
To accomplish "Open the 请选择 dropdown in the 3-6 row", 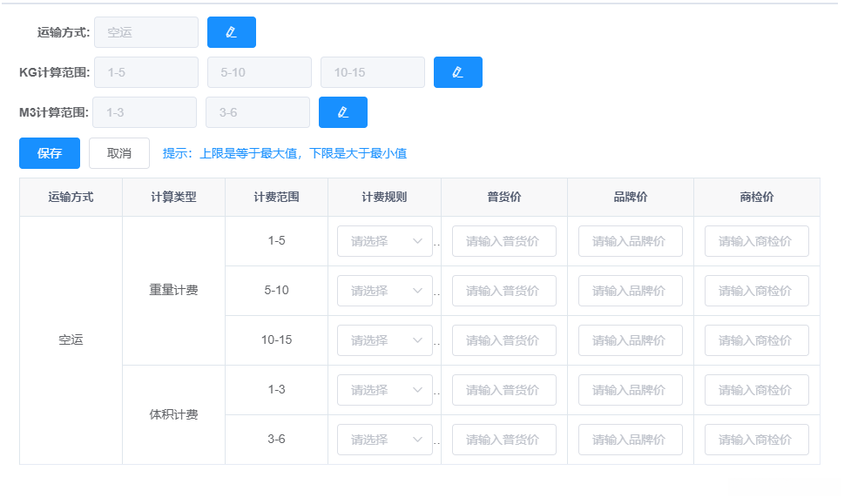I will [x=384, y=439].
